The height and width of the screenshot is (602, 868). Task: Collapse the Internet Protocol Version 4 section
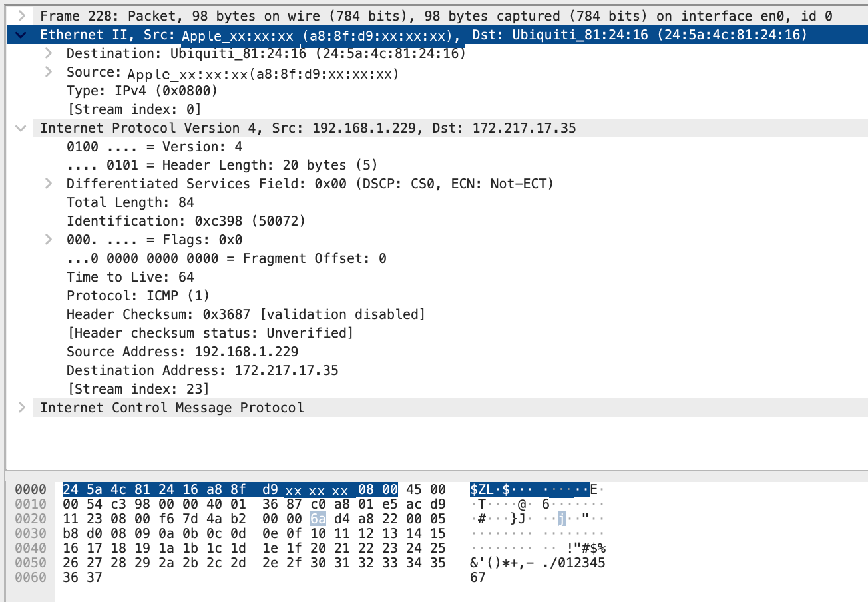tap(21, 128)
